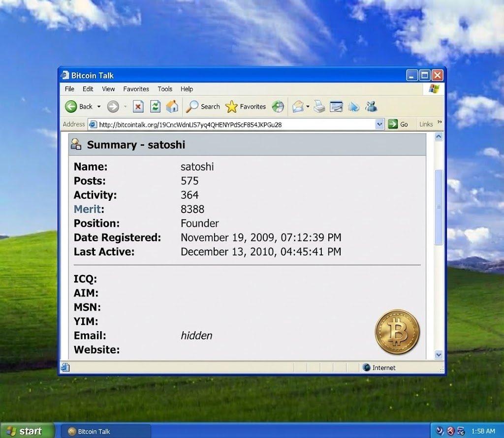Open the Help menu
This screenshot has height=438, width=504.
pos(187,89)
